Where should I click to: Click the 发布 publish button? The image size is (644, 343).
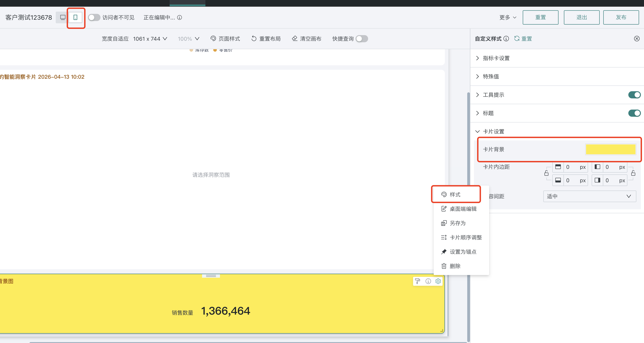click(x=621, y=17)
